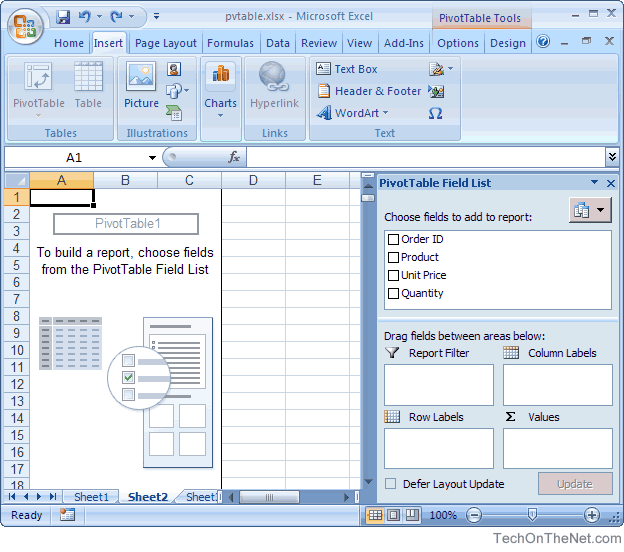
Task: Insert a Symbol with the omega icon
Action: [435, 114]
